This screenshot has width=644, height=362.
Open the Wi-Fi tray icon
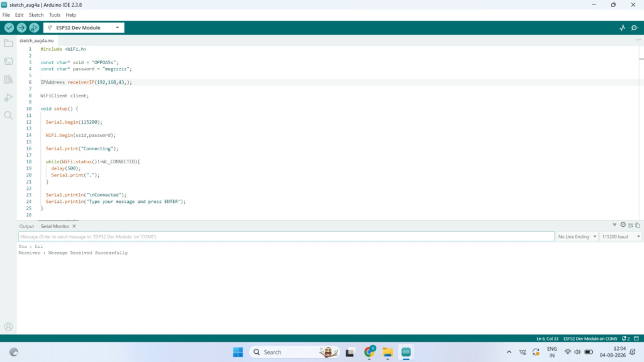pos(568,352)
